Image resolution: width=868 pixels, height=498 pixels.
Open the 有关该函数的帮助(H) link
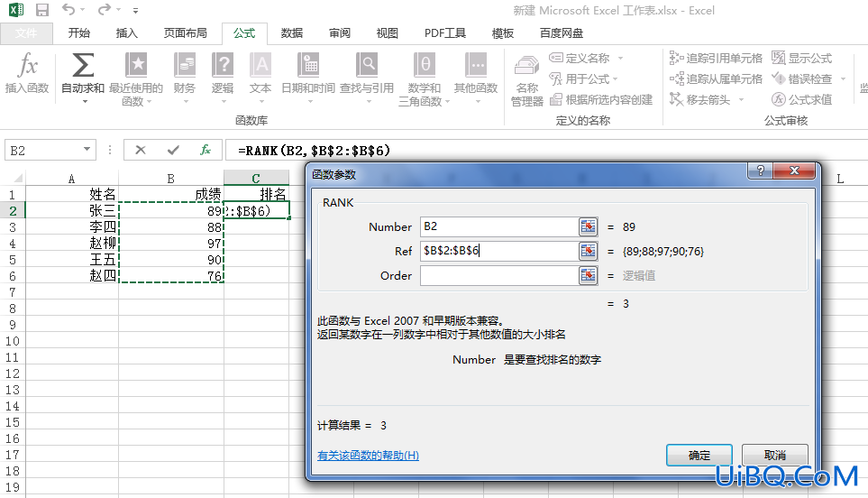coord(368,456)
